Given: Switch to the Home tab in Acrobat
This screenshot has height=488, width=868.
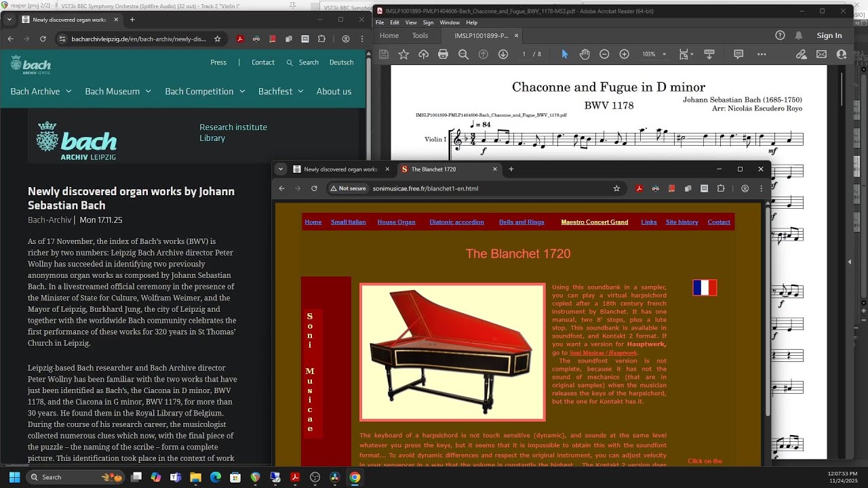Looking at the screenshot, I should (x=389, y=35).
